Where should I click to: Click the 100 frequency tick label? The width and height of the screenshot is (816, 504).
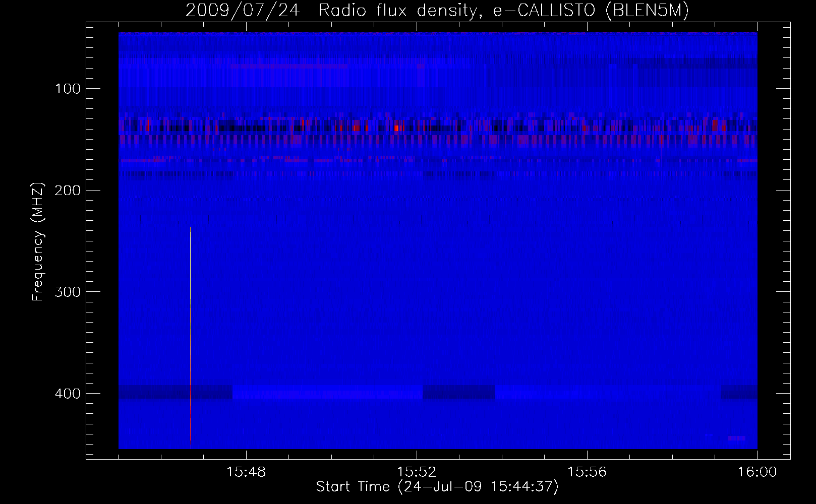coord(68,89)
